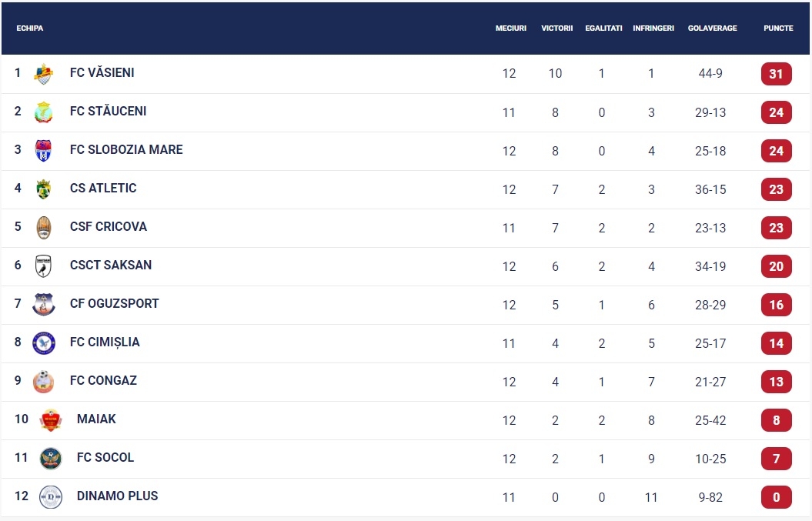
Task: Click the CSCT Saksan shield logo
Action: tap(44, 266)
